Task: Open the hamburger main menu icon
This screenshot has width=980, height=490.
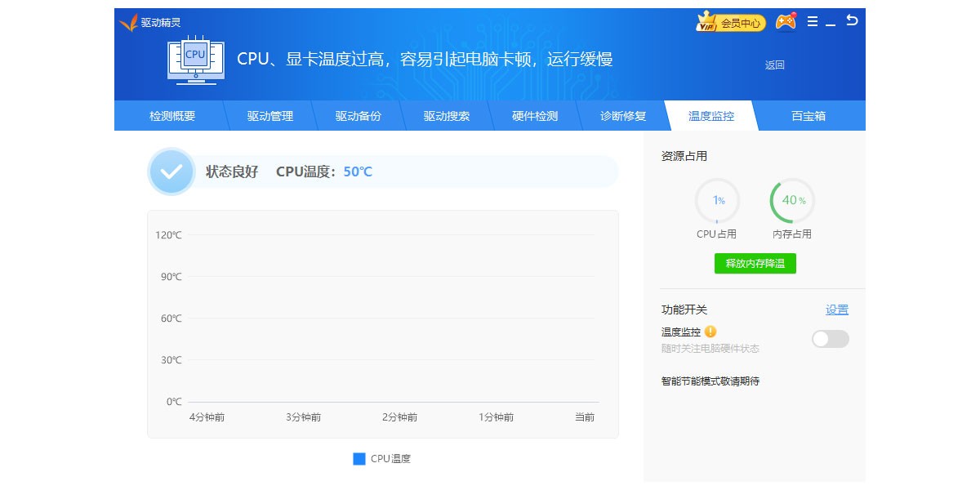Action: click(x=813, y=21)
